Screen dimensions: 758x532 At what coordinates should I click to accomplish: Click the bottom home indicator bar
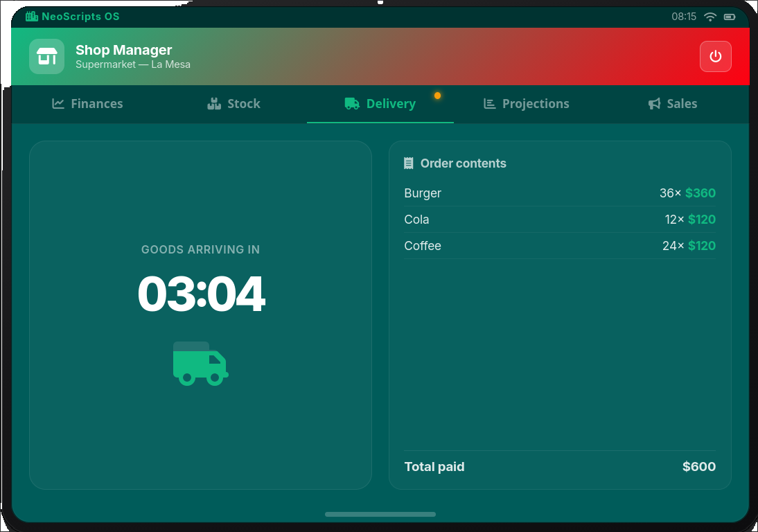click(x=380, y=514)
